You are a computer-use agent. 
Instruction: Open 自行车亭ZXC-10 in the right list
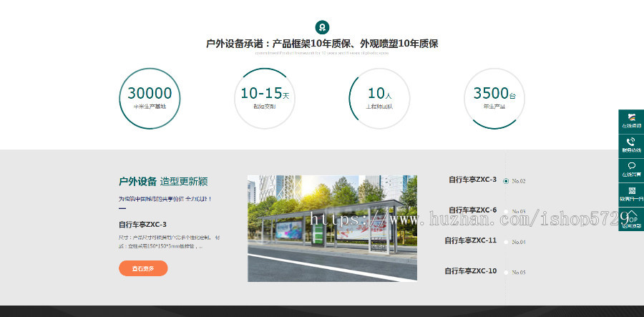click(x=470, y=270)
